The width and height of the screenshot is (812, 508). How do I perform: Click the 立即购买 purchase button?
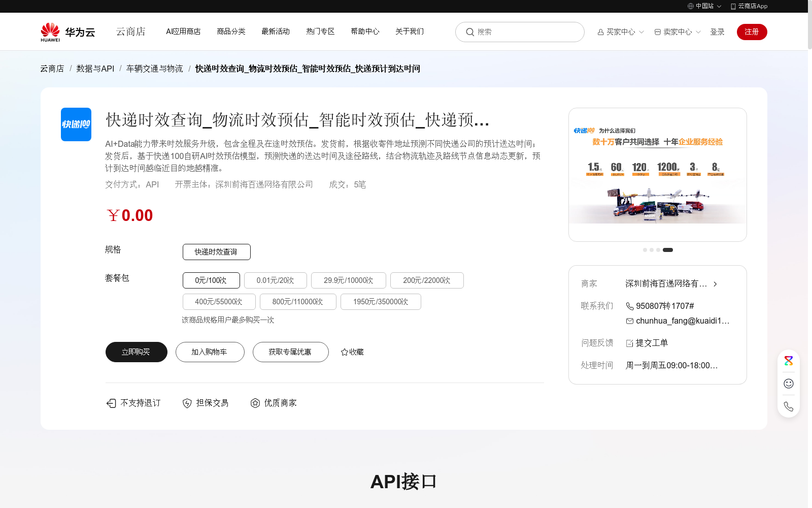(x=136, y=352)
